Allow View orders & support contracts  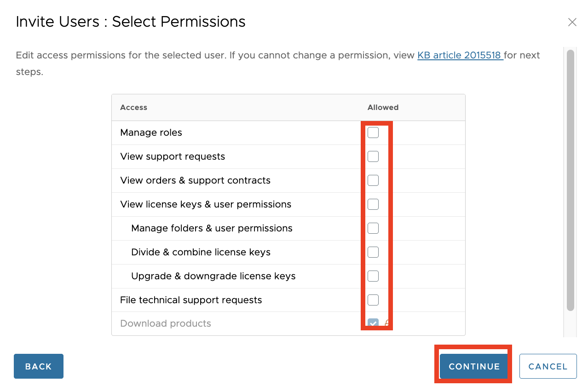tap(373, 180)
